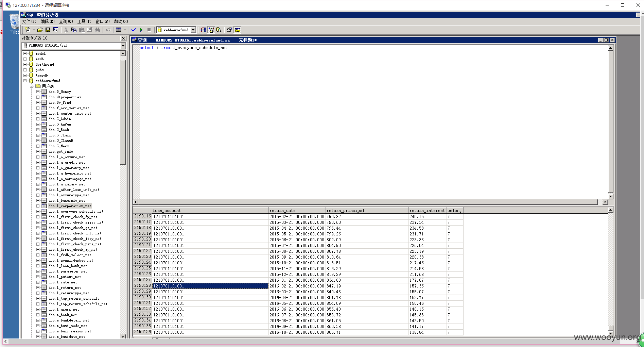
Task: Select row header 2190116
Action: pyautogui.click(x=142, y=216)
